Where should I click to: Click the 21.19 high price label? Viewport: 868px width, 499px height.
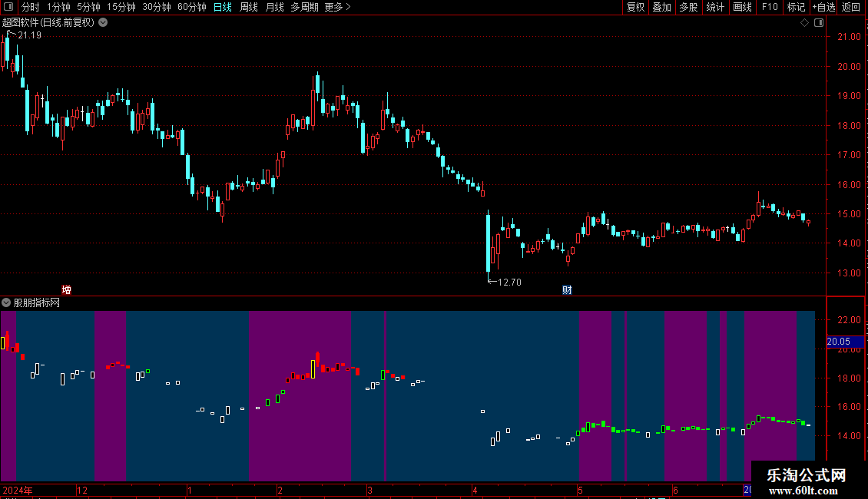coord(29,35)
